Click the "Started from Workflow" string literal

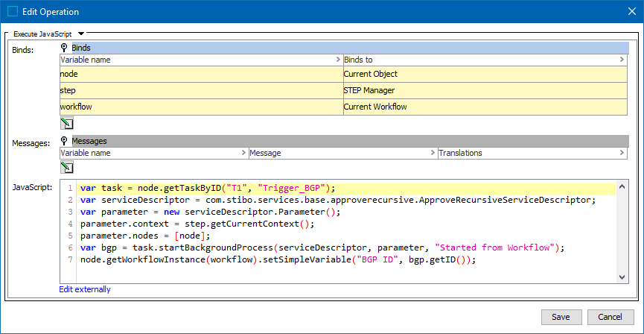[495, 248]
